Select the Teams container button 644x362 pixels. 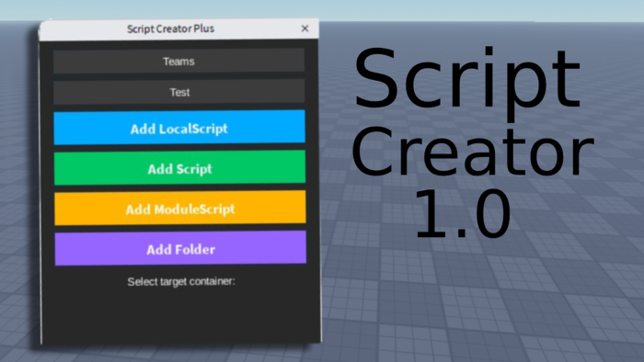[x=178, y=61]
